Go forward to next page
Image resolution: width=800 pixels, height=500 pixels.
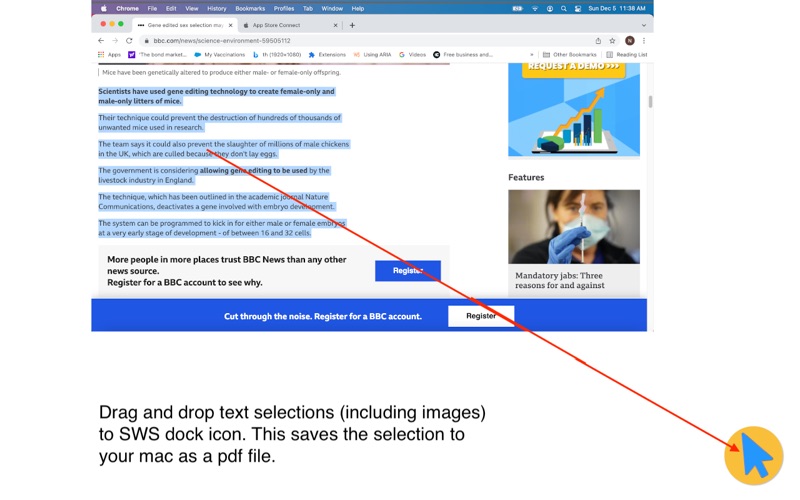[x=115, y=40]
